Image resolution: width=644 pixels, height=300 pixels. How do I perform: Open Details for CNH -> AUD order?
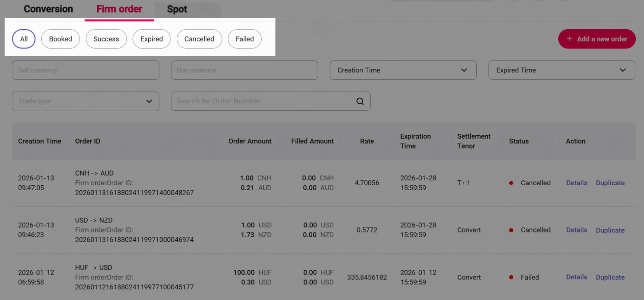[576, 183]
